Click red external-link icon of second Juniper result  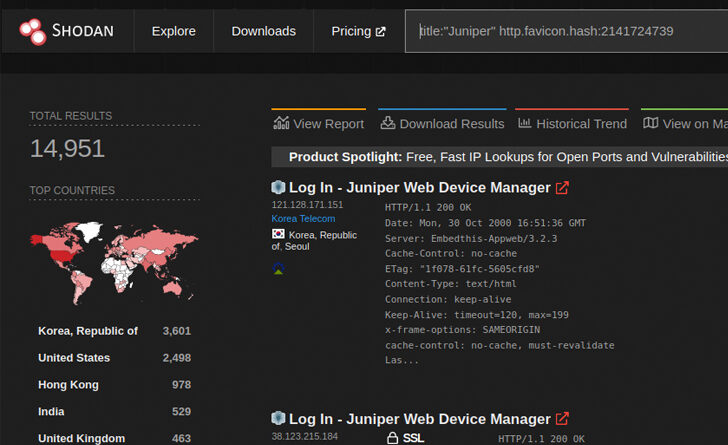tap(562, 419)
